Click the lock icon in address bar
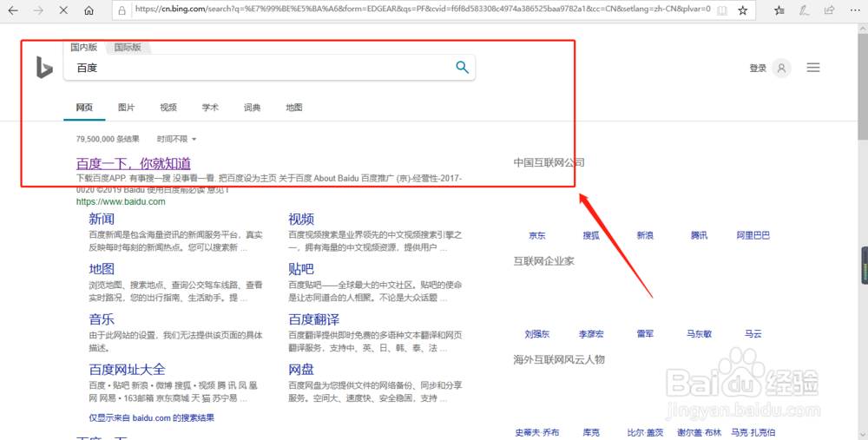 click(x=122, y=10)
